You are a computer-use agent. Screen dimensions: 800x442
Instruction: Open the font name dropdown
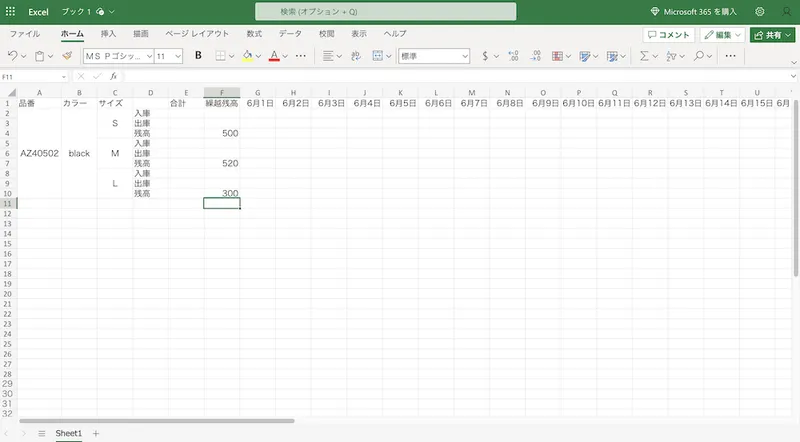(x=149, y=56)
